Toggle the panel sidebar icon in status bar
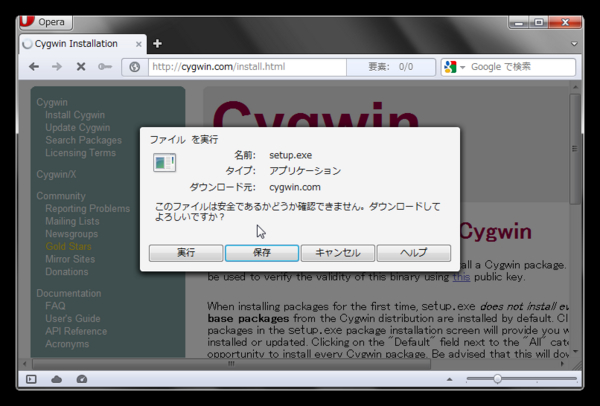Image resolution: width=600 pixels, height=406 pixels. pyautogui.click(x=31, y=379)
